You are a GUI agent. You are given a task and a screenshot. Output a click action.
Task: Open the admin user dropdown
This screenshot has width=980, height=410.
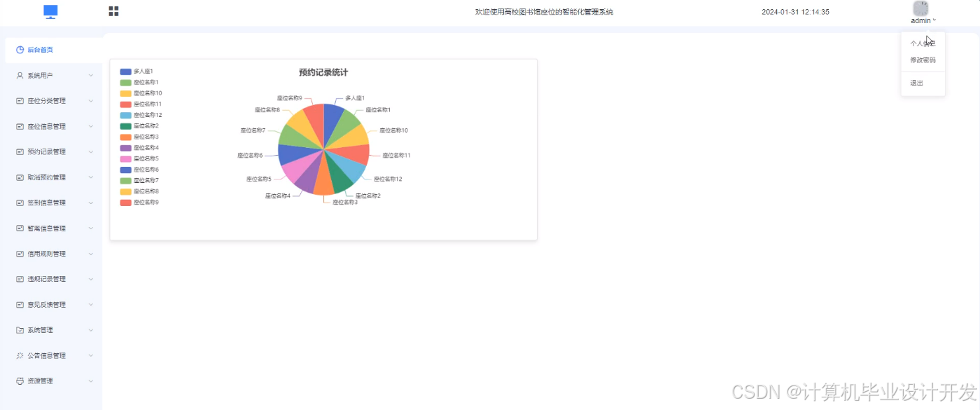923,20
